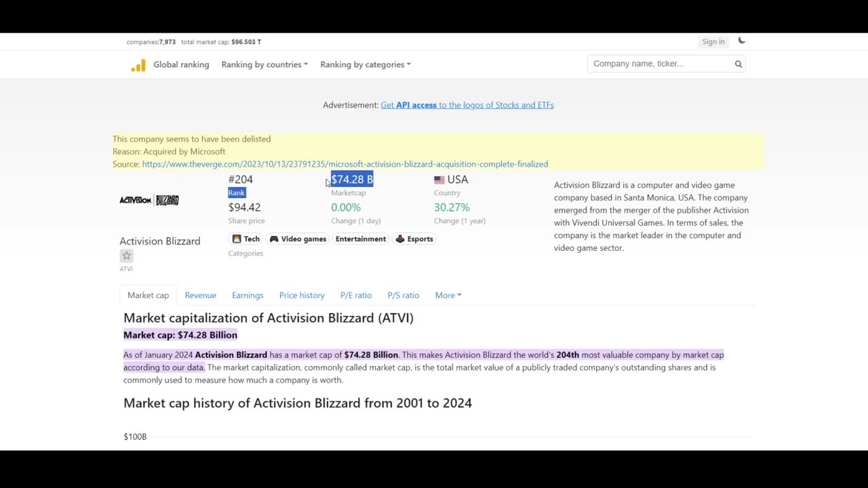Click the 'Market cap history' heading
The image size is (868, 488).
pyautogui.click(x=298, y=403)
